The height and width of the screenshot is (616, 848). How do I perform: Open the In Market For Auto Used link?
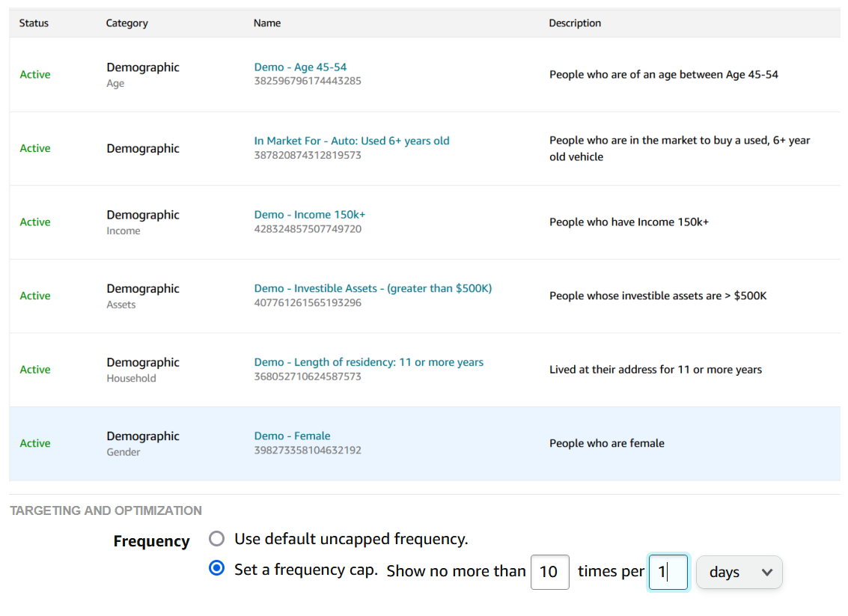click(352, 141)
